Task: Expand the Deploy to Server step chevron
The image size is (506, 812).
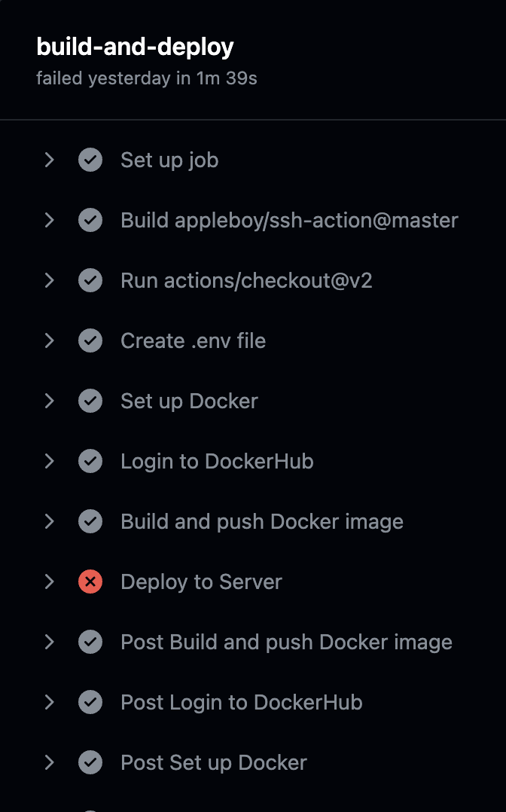Action: (x=49, y=582)
